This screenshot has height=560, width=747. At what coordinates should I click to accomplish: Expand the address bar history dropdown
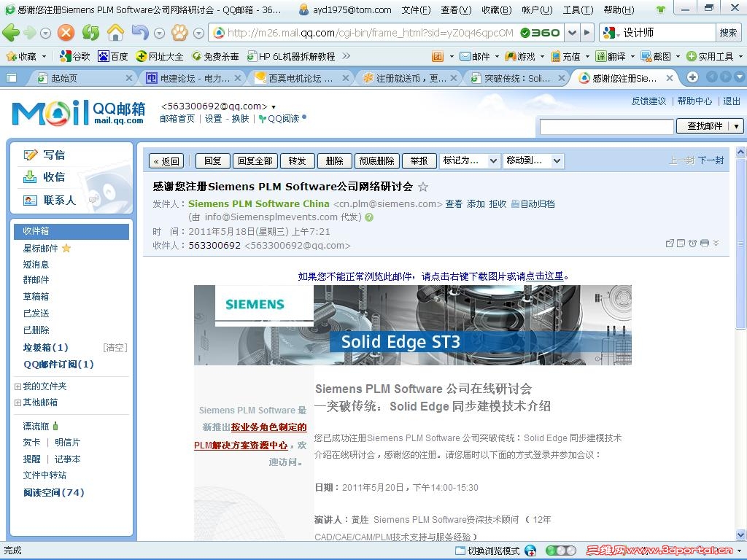coord(573,33)
